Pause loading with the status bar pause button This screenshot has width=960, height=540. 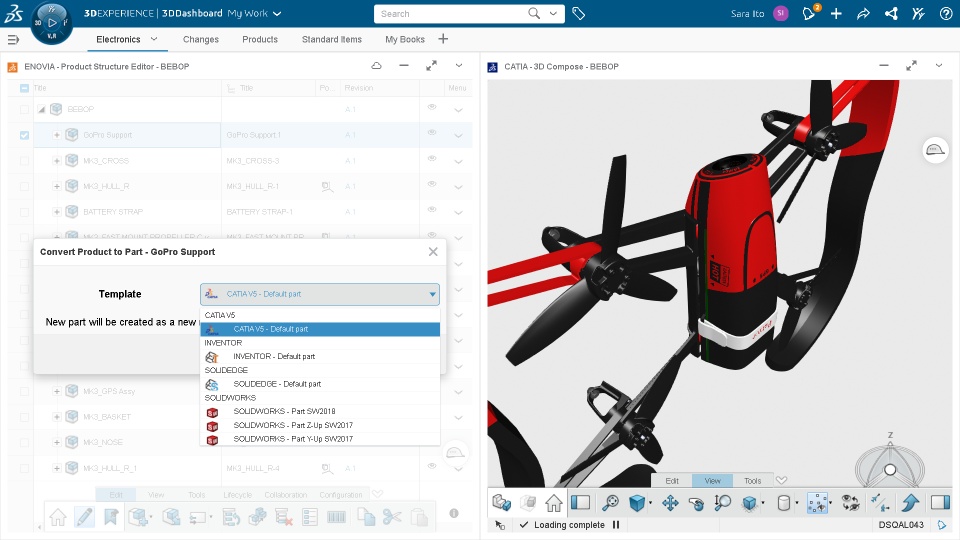[x=616, y=525]
